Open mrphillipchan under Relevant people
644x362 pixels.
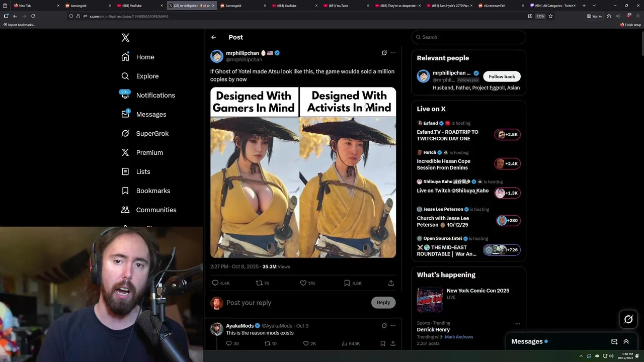[x=451, y=73]
